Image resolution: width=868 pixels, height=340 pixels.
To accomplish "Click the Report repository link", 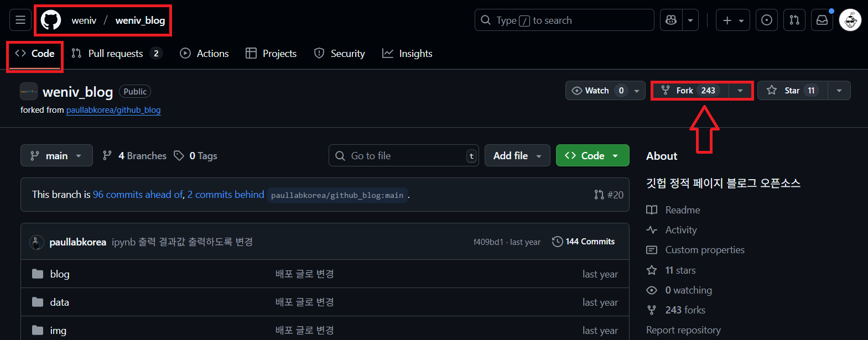I will click(x=683, y=330).
